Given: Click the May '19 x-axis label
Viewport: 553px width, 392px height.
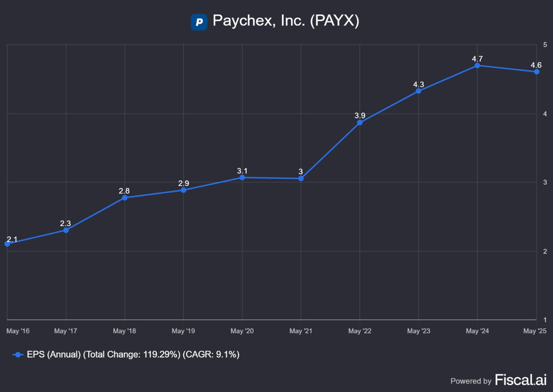Looking at the screenshot, I should (x=183, y=331).
